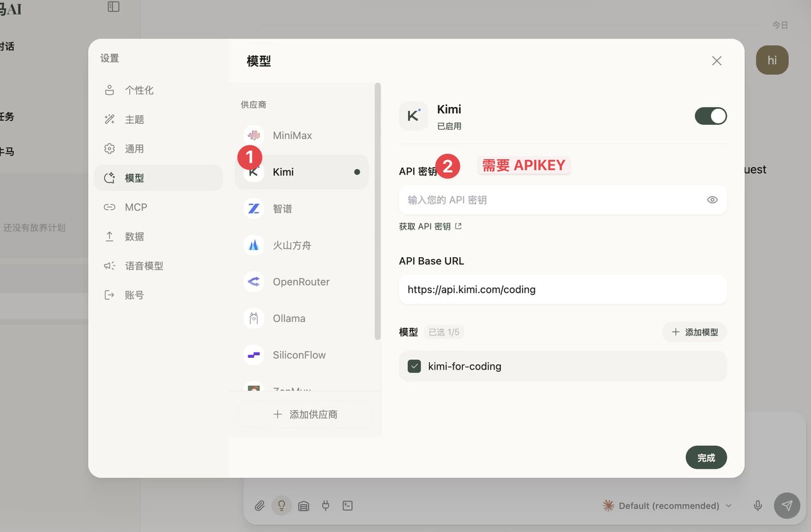811x532 pixels.
Task: Click the 账号 logout icon
Action: 110,295
